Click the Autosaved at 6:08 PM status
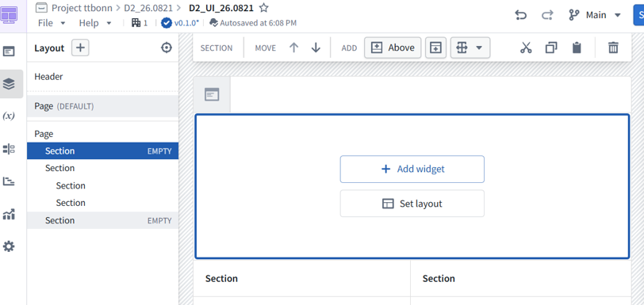Screen dimensions: 644x305 [253, 23]
